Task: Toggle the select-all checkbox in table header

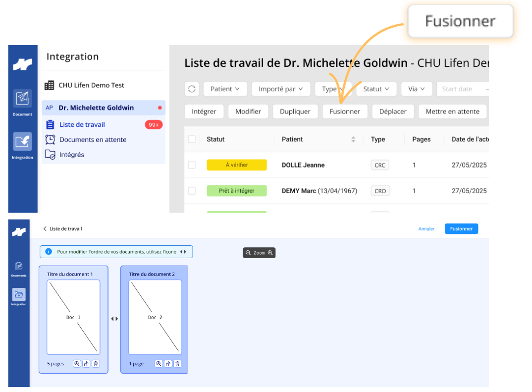Action: click(x=192, y=139)
